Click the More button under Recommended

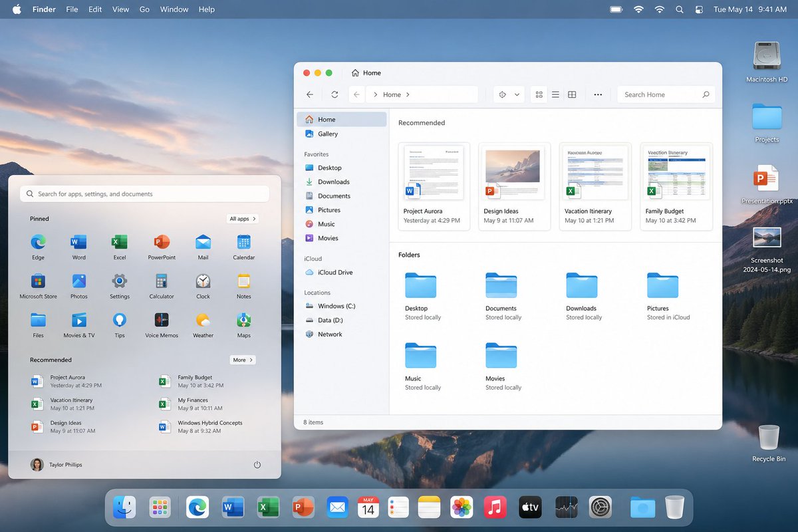click(x=243, y=360)
